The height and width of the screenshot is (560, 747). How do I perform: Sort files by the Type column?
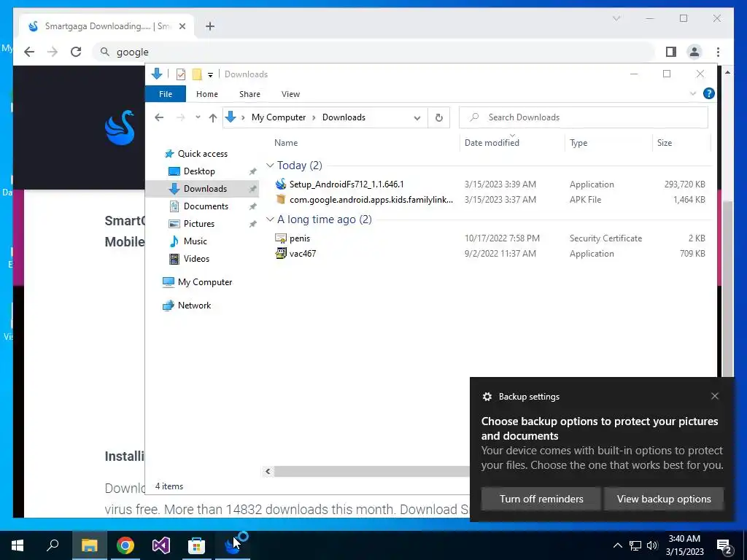pyautogui.click(x=578, y=142)
